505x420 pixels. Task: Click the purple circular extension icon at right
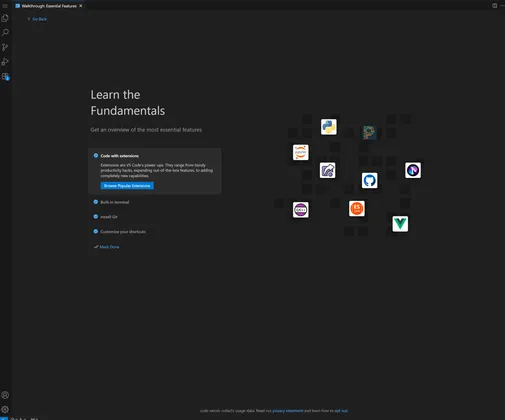click(x=413, y=170)
